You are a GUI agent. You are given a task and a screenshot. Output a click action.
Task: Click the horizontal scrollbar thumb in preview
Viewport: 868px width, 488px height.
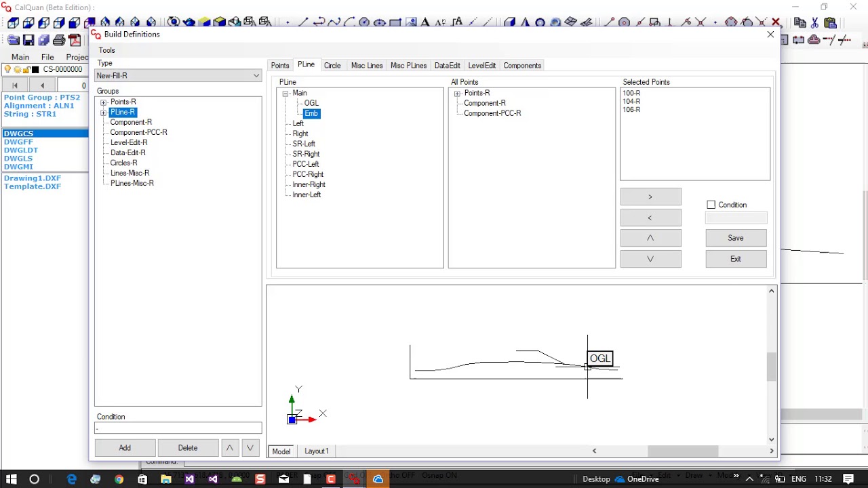point(683,451)
